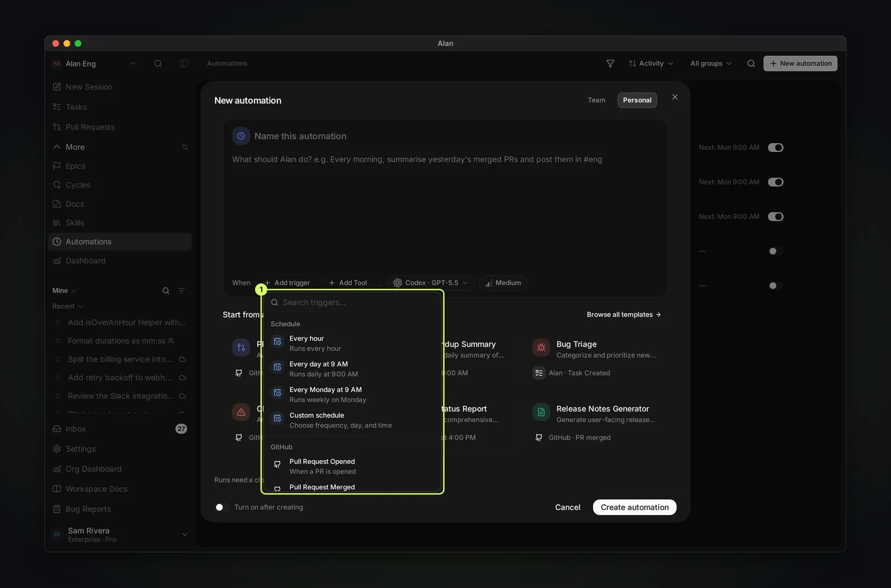Click the Bug Triage template icon
891x588 pixels.
click(541, 347)
